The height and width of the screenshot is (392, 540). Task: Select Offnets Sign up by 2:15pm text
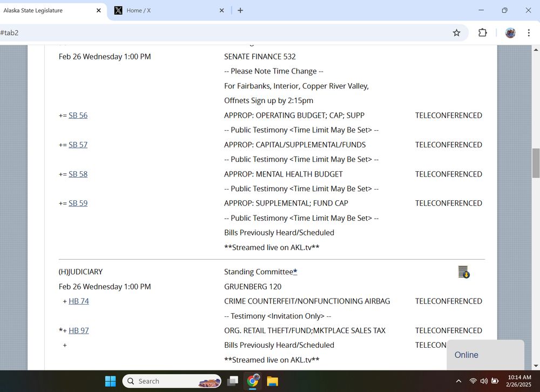(x=268, y=100)
